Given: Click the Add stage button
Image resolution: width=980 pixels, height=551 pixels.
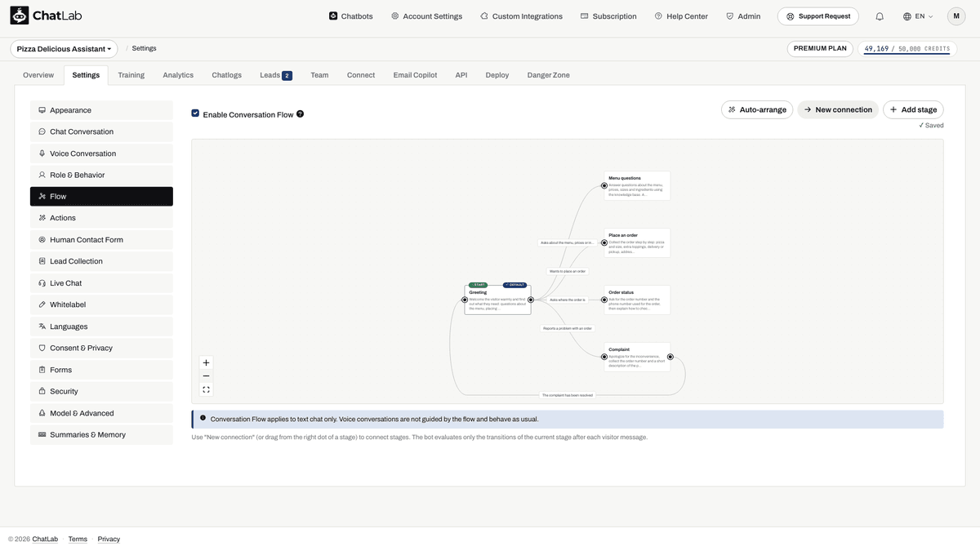Looking at the screenshot, I should tap(913, 109).
